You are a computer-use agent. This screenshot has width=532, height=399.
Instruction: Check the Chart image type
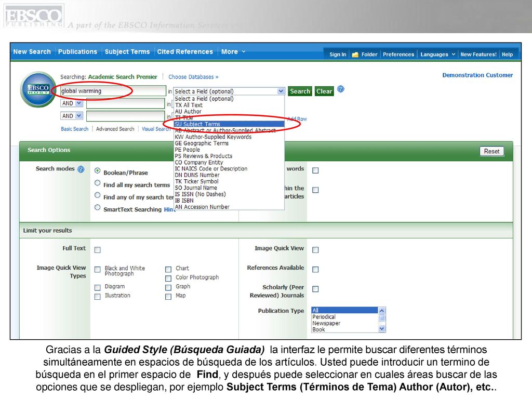click(x=168, y=270)
